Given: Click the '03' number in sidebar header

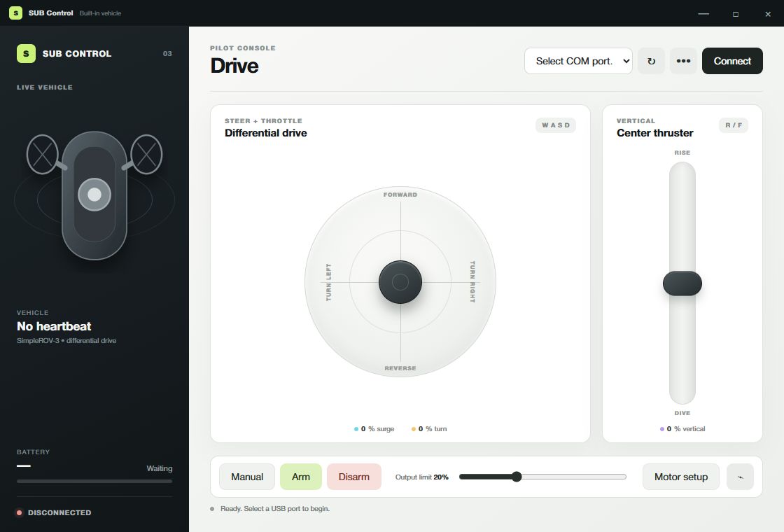Looking at the screenshot, I should point(167,53).
